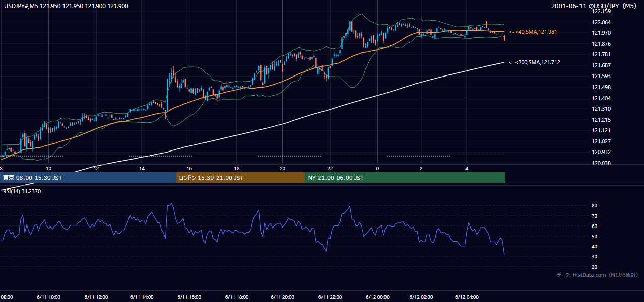Click hour label 16 under the price chart
This screenshot has width=644, height=302.
click(x=189, y=168)
